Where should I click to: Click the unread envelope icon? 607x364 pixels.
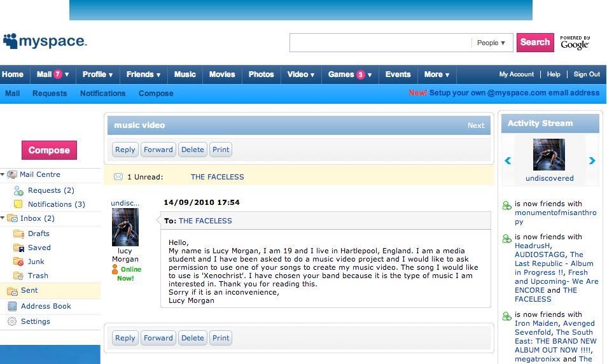point(118,177)
